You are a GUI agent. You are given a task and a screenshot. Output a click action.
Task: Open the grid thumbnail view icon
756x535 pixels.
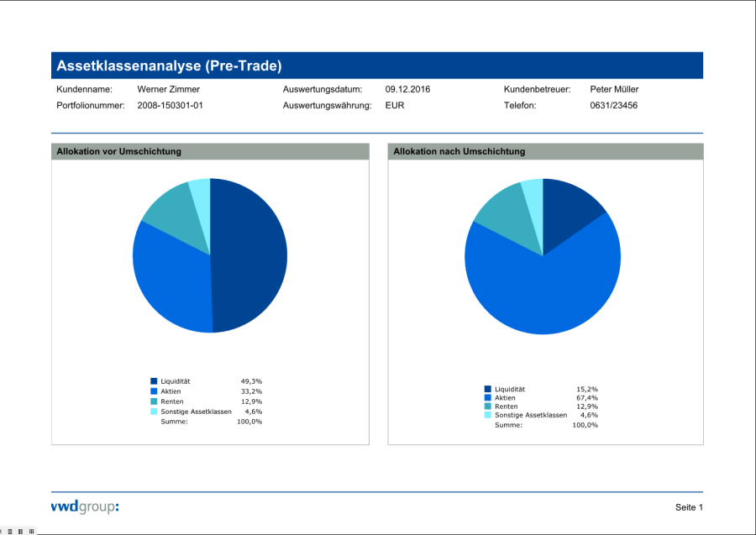31,531
